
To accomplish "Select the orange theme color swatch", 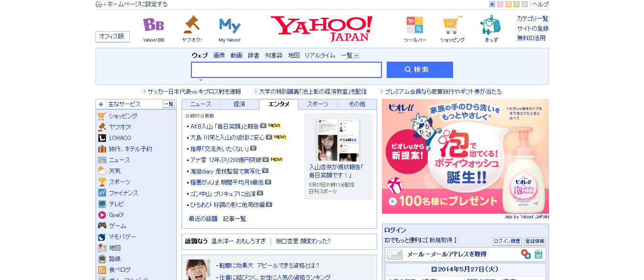I will pyautogui.click(x=508, y=4).
